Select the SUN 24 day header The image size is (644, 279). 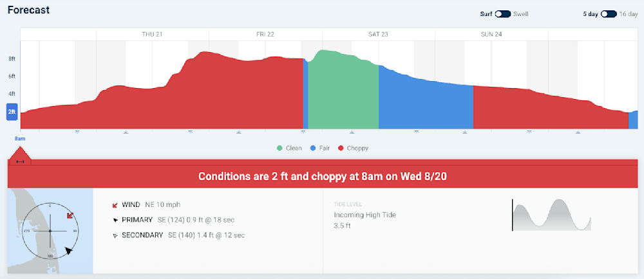click(x=491, y=34)
